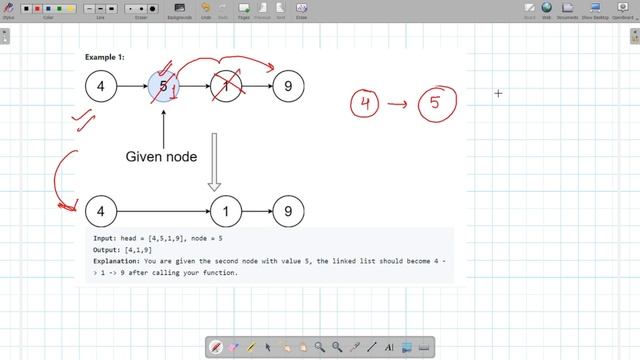Screen dimensions: 640x360
Task: Click the 'Explanation:' sentence text
Action: (269, 267)
